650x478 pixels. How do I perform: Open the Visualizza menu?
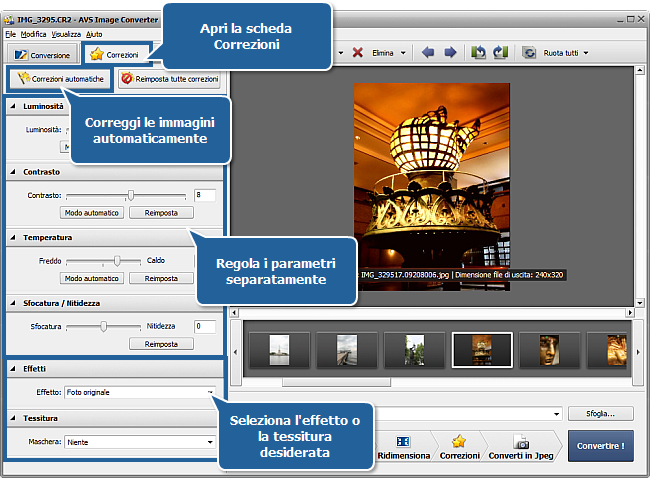click(65, 34)
